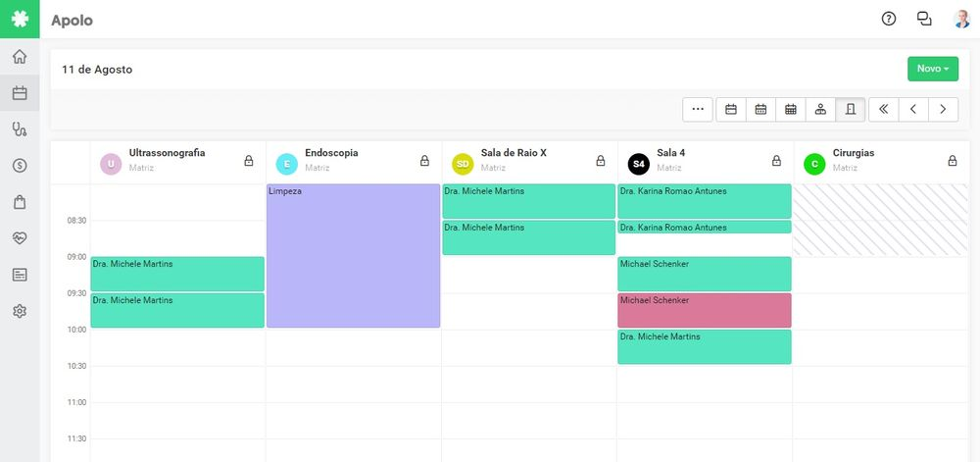The image size is (980, 462).
Task: Go to the next day arrow
Action: coord(943,110)
